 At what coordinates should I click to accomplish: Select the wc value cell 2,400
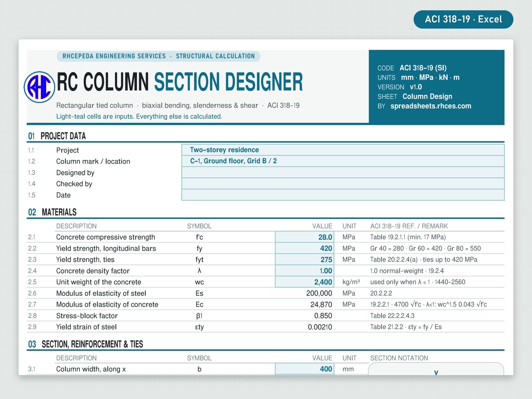point(305,282)
